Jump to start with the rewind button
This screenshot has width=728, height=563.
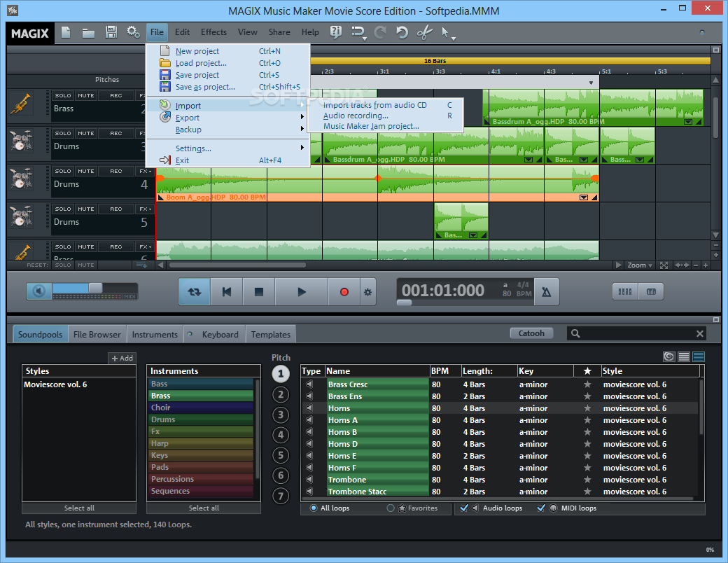(x=227, y=292)
